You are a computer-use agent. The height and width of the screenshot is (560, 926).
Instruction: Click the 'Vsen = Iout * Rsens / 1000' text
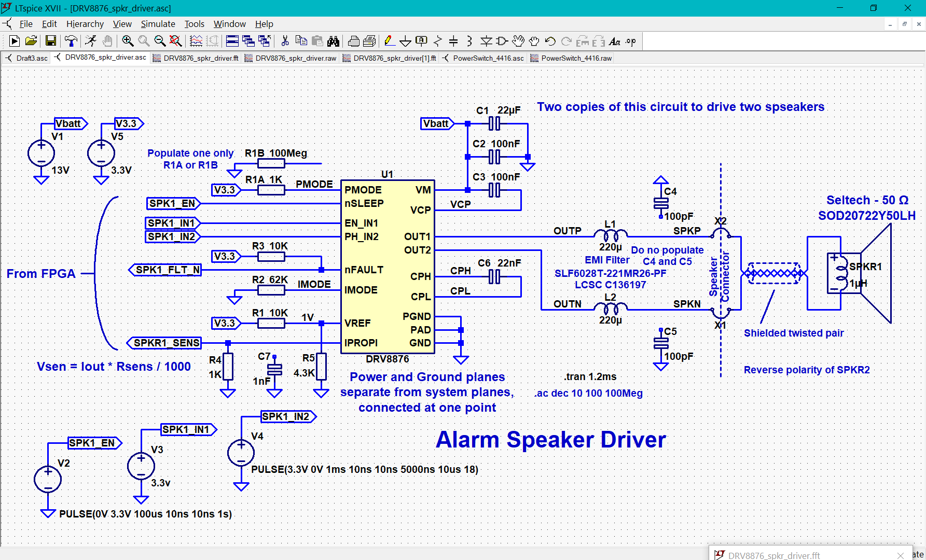click(114, 367)
